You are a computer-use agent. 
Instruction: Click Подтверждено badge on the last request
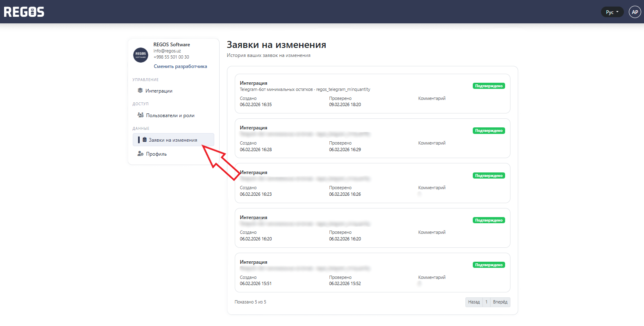tap(489, 265)
